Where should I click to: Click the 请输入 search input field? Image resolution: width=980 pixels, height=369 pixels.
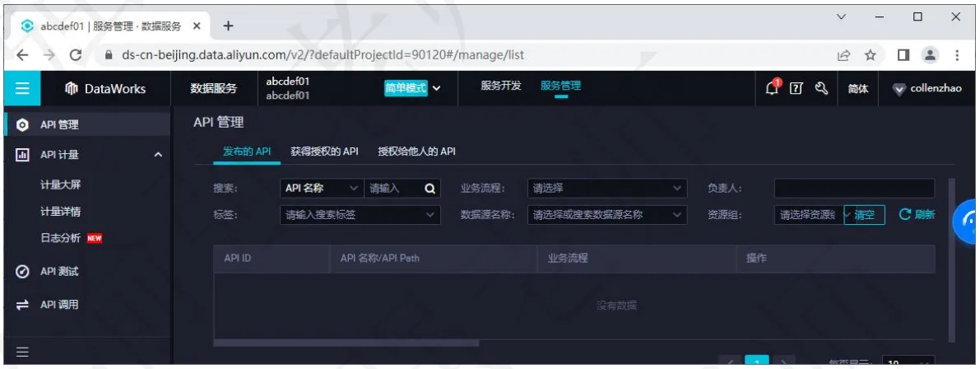(x=394, y=189)
